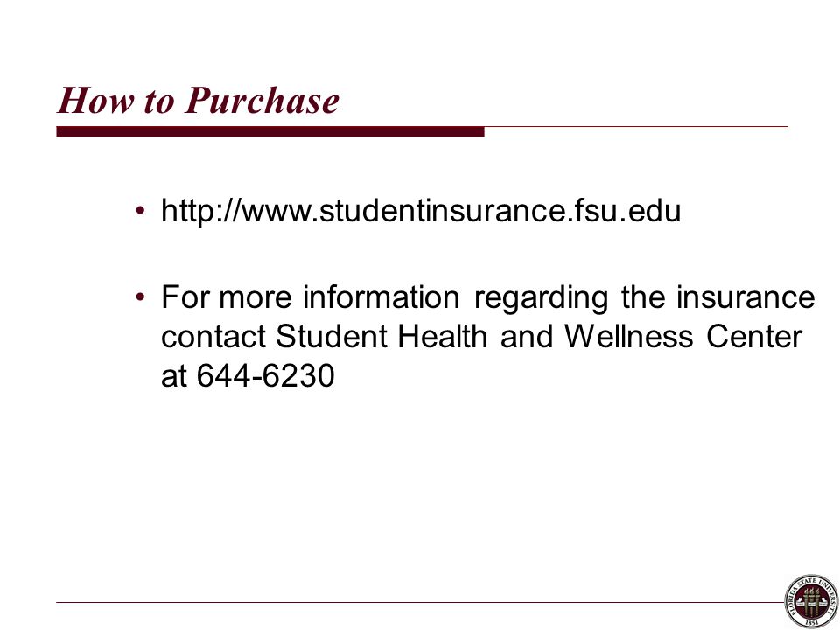Click the word "Center" in the paragraph
The height and width of the screenshot is (630, 840).
click(x=754, y=336)
